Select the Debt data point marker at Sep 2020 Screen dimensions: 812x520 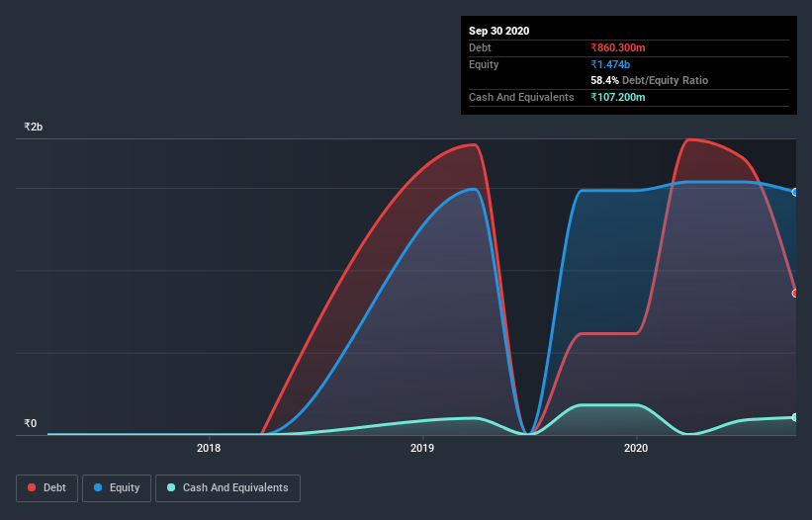(x=795, y=294)
